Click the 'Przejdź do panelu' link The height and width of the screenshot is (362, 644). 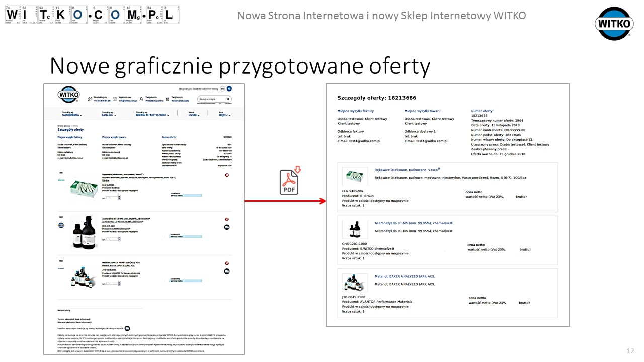click(x=154, y=101)
